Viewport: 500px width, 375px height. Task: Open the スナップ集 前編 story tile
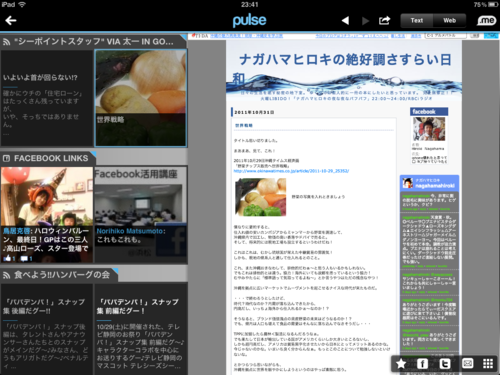pyautogui.click(x=141, y=329)
